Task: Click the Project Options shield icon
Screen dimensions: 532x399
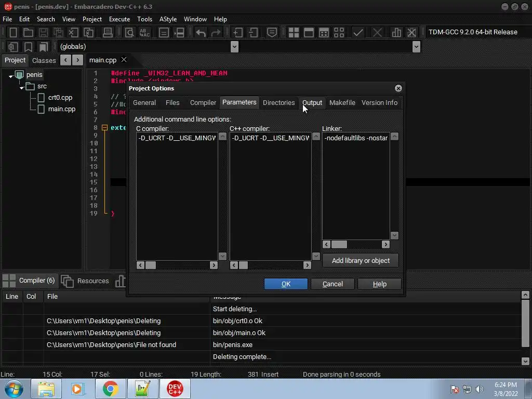Action: (x=272, y=33)
